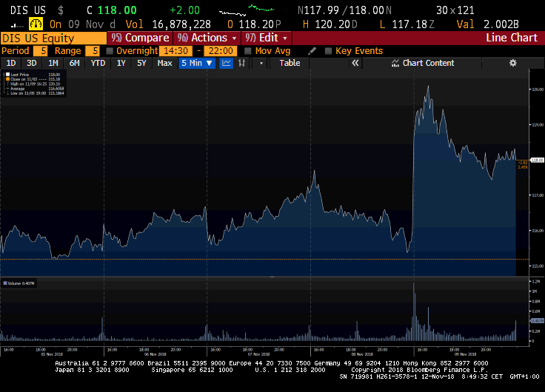
Task: Select the line chart style icon
Action: pyautogui.click(x=227, y=63)
